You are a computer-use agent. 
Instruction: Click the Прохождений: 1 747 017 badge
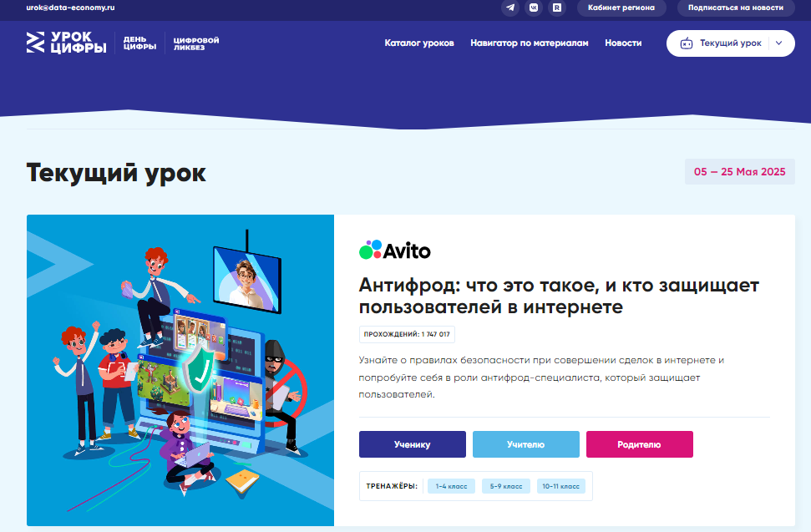407,334
